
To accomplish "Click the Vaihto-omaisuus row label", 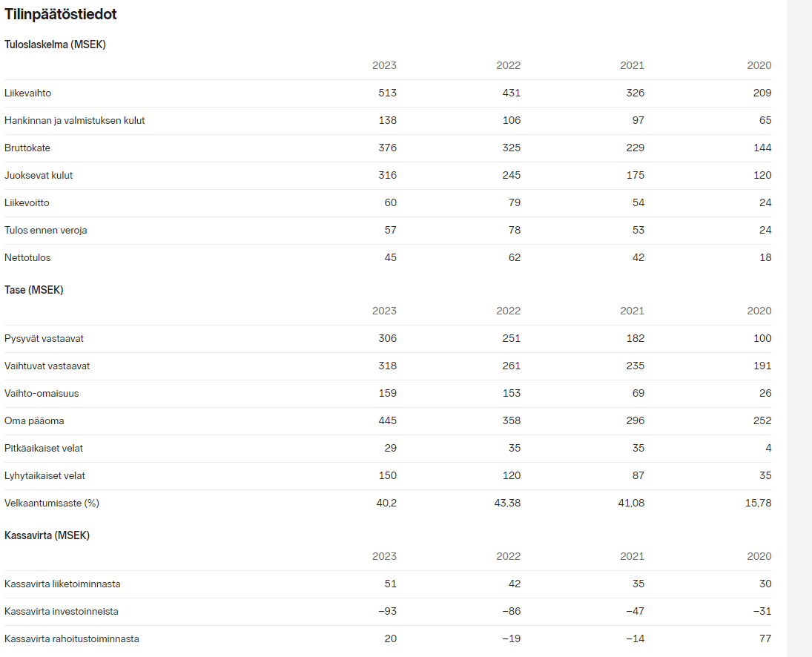I will coord(42,394).
